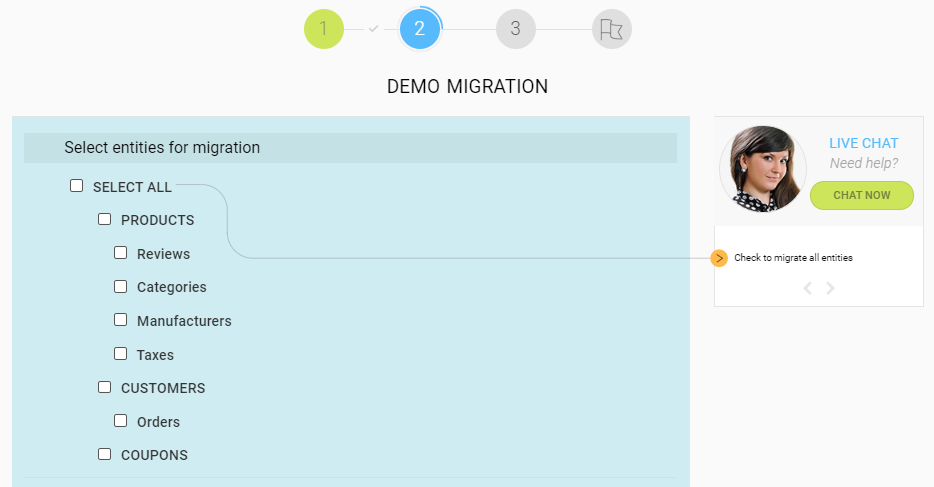
Task: Check the Select All checkbox
Action: 77,186
